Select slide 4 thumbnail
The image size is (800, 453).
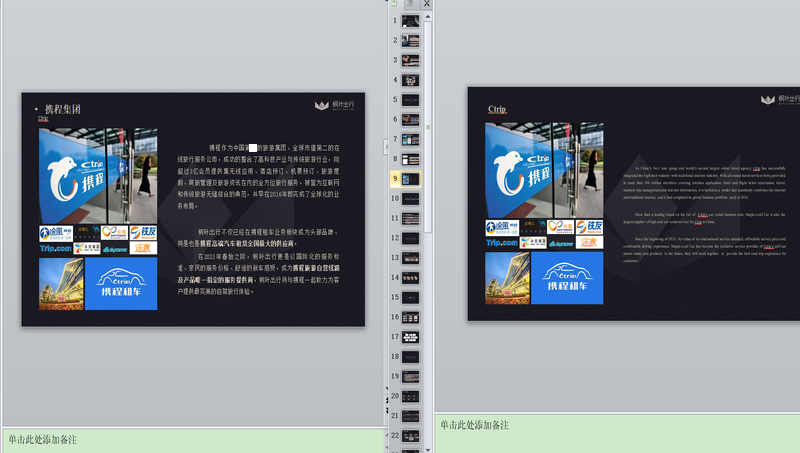coord(410,80)
